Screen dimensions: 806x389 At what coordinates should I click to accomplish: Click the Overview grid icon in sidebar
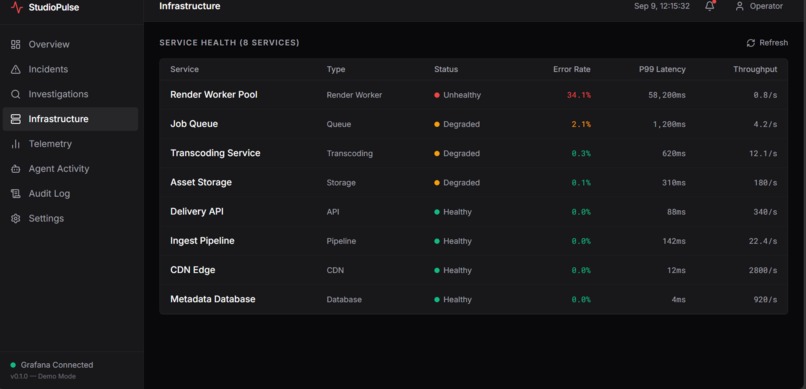(x=15, y=45)
